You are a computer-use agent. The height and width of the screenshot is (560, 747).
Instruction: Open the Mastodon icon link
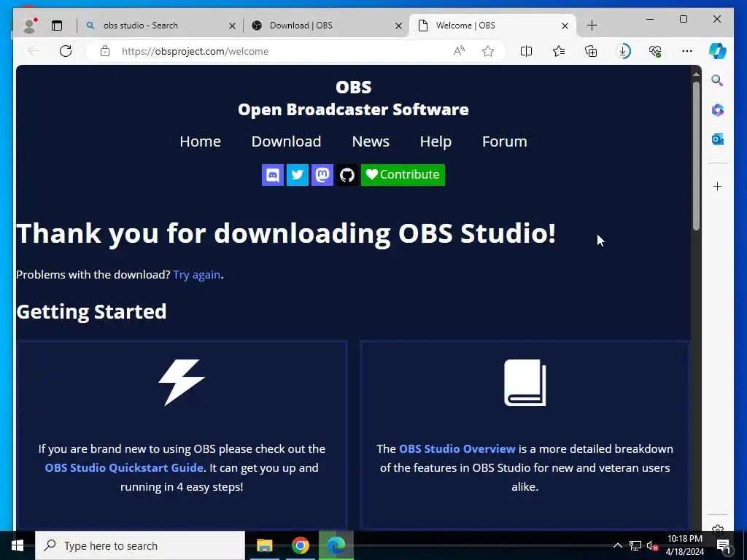tap(322, 175)
